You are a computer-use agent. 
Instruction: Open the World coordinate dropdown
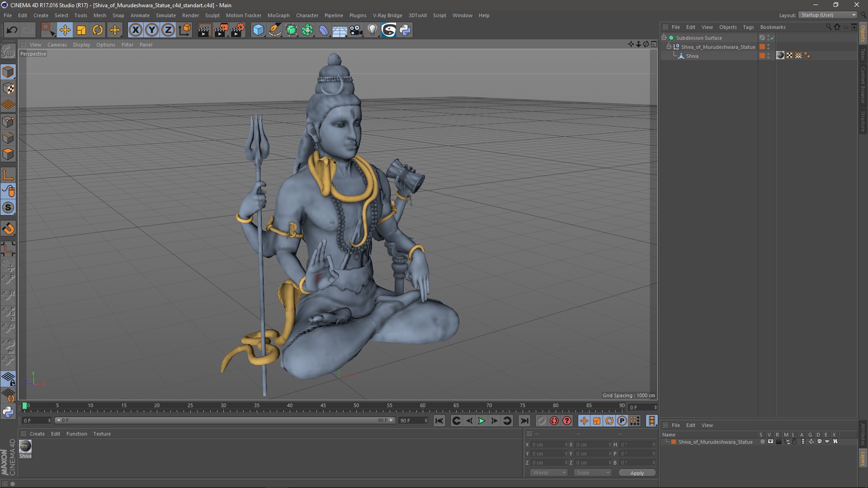click(549, 473)
